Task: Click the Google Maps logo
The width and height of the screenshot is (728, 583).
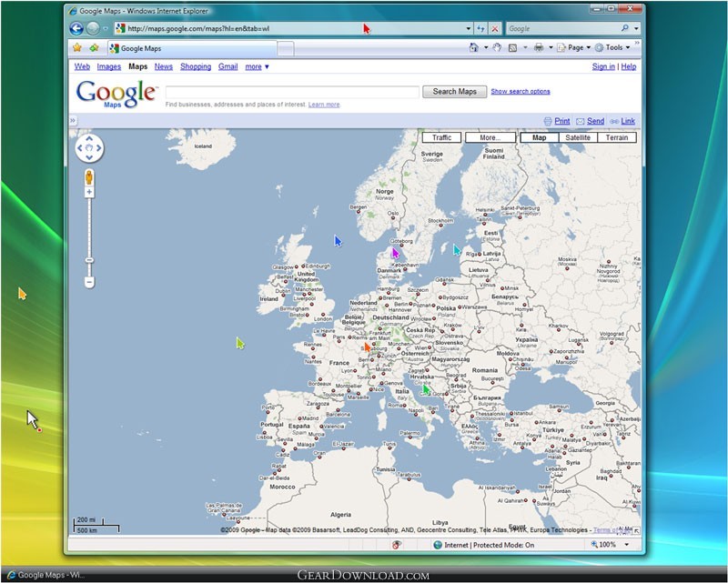Action: click(x=116, y=94)
